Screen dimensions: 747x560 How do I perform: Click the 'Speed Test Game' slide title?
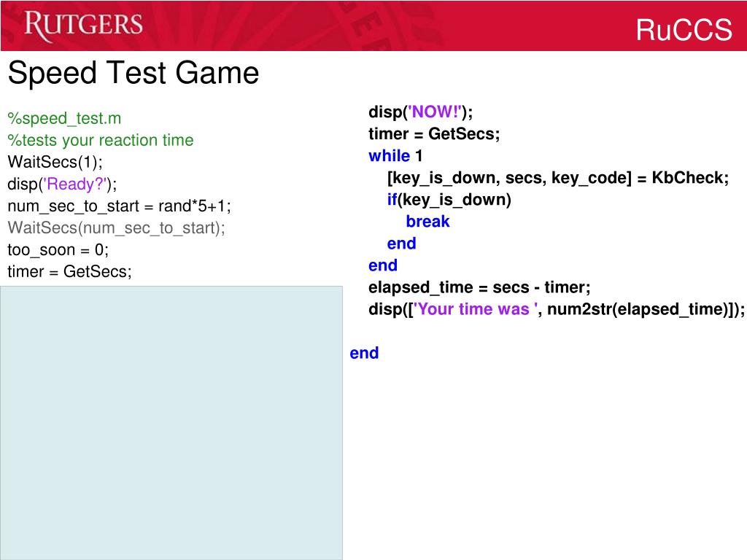(x=133, y=73)
